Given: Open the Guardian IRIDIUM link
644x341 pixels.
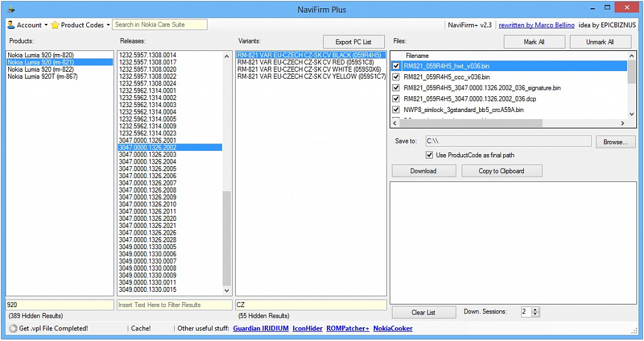Looking at the screenshot, I should [261, 328].
